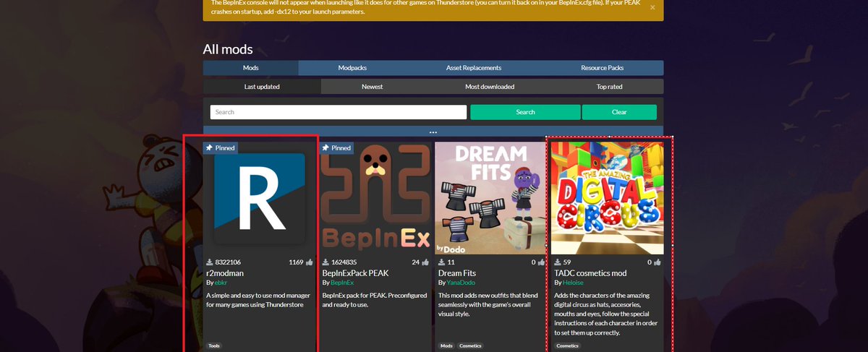Screen dimensions: 868x352
Task: Click the Dream Fits description text
Action: click(x=490, y=305)
